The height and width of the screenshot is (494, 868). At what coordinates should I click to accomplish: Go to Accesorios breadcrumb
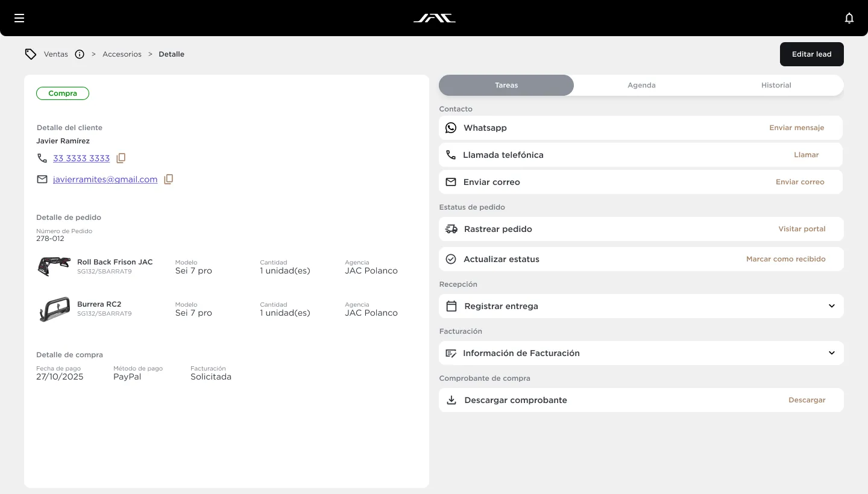[122, 54]
